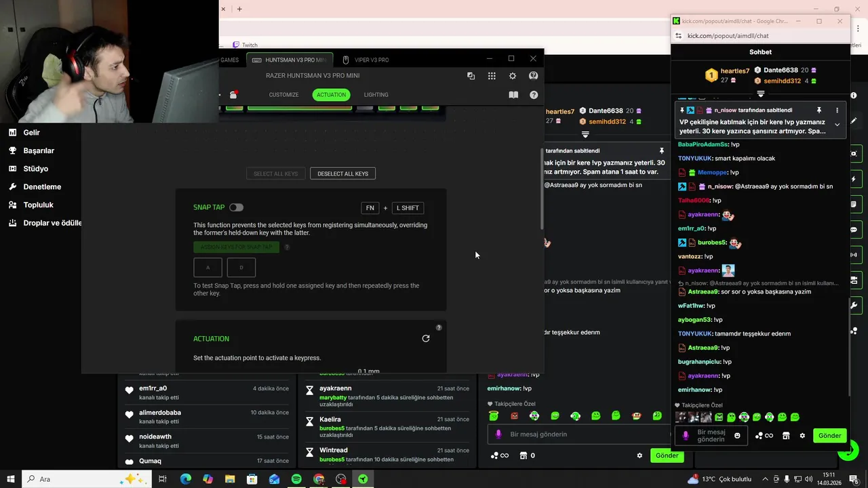
Task: Click Gönder button in popout chat
Action: coord(830,436)
